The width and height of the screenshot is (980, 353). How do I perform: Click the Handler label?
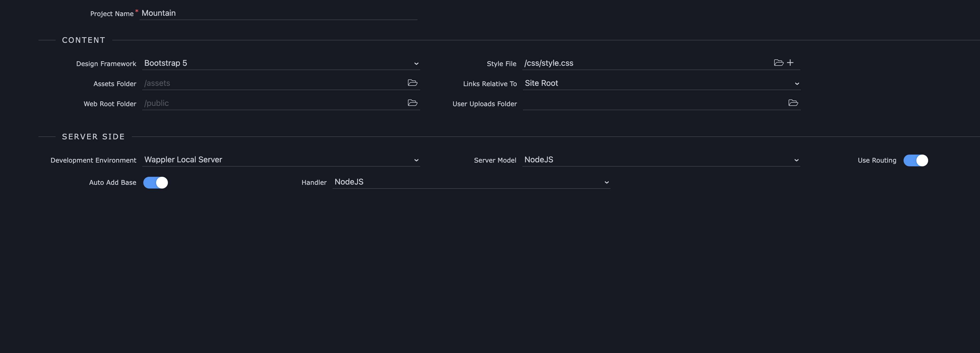[314, 182]
